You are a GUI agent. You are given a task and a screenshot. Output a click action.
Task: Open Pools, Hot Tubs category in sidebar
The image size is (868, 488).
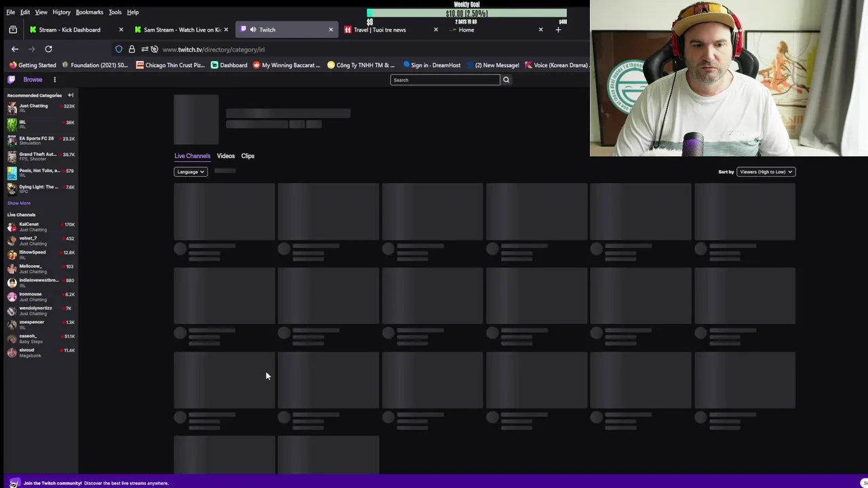tap(41, 172)
